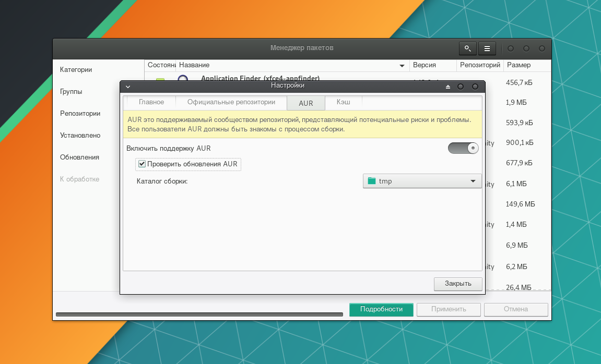Switch to the Кэш tab

tap(344, 102)
